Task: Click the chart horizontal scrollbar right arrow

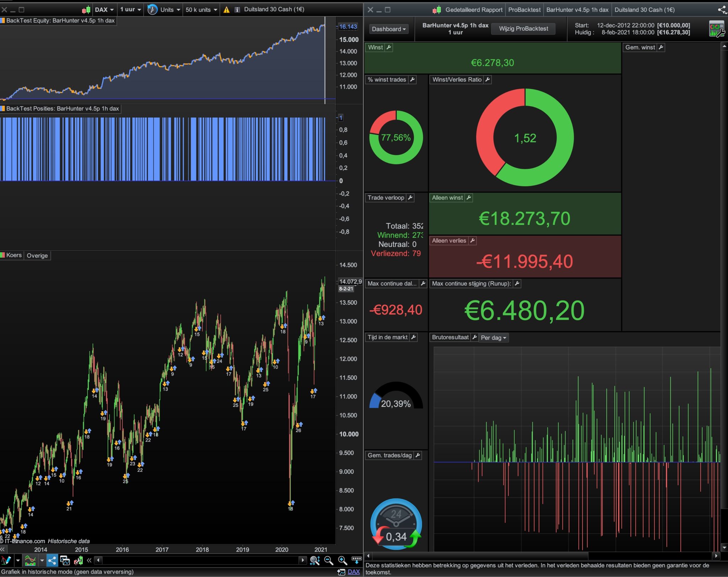Action: (x=303, y=560)
